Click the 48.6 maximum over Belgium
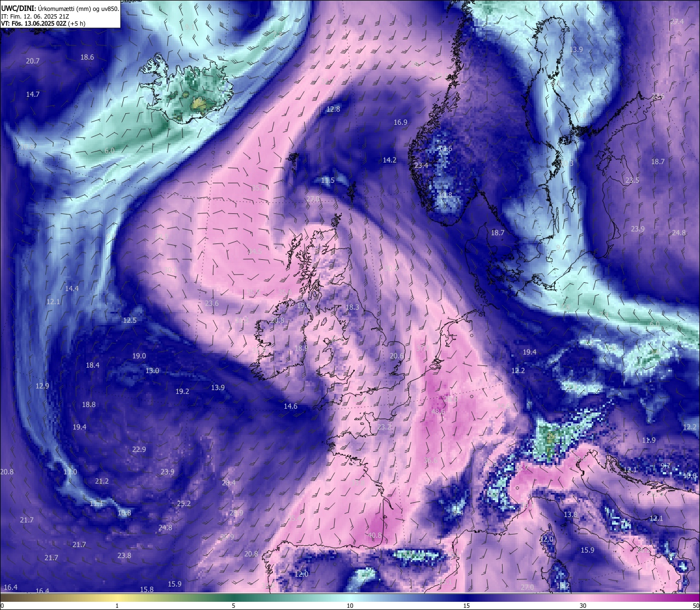Image resolution: width=700 pixels, height=610 pixels. [438, 411]
